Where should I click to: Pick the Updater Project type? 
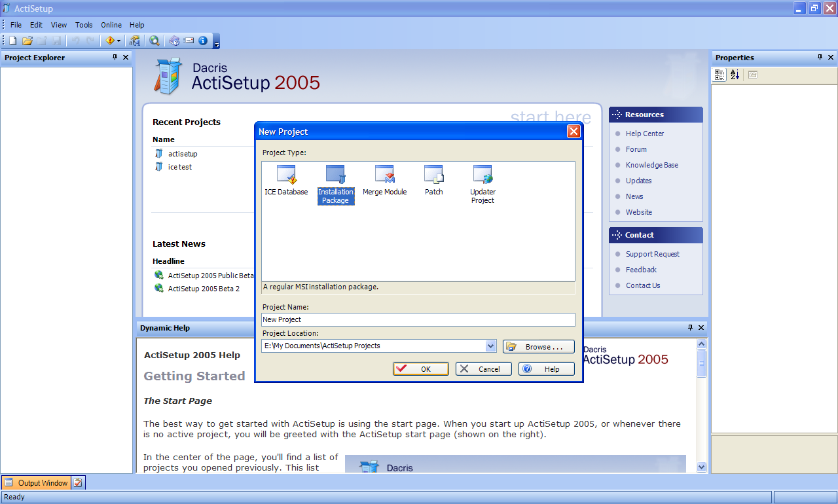[483, 185]
